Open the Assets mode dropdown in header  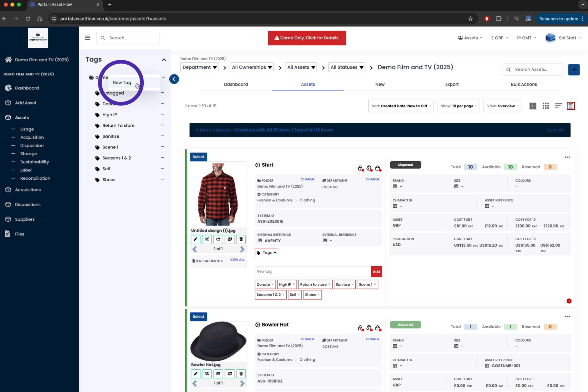tap(470, 38)
